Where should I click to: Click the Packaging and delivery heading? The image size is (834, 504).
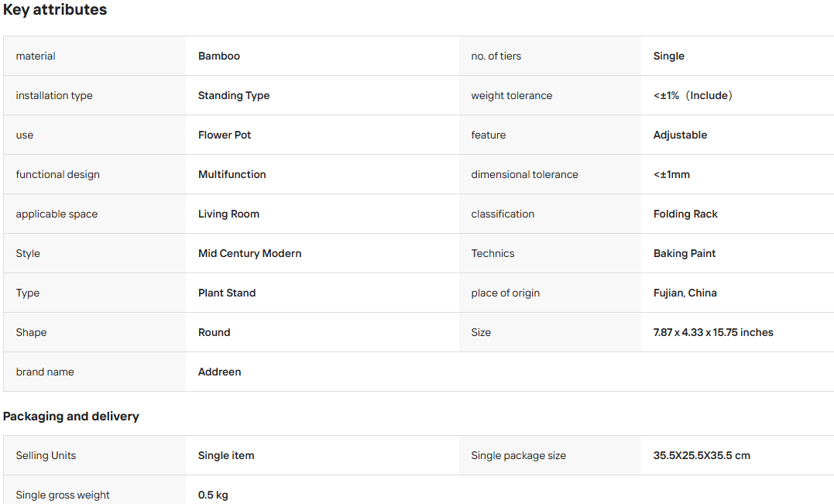[70, 417]
